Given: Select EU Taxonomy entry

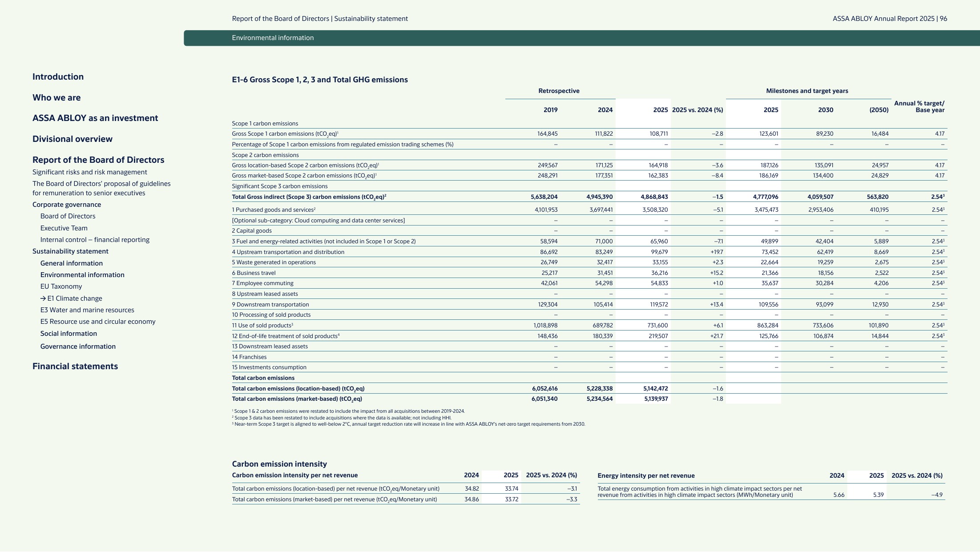Looking at the screenshot, I should tap(61, 286).
